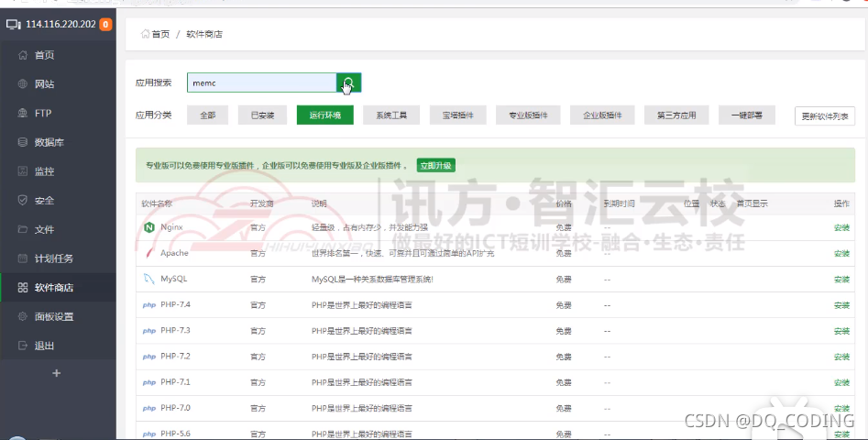Select the 企业版插件 category tab
The height and width of the screenshot is (440, 868).
602,115
